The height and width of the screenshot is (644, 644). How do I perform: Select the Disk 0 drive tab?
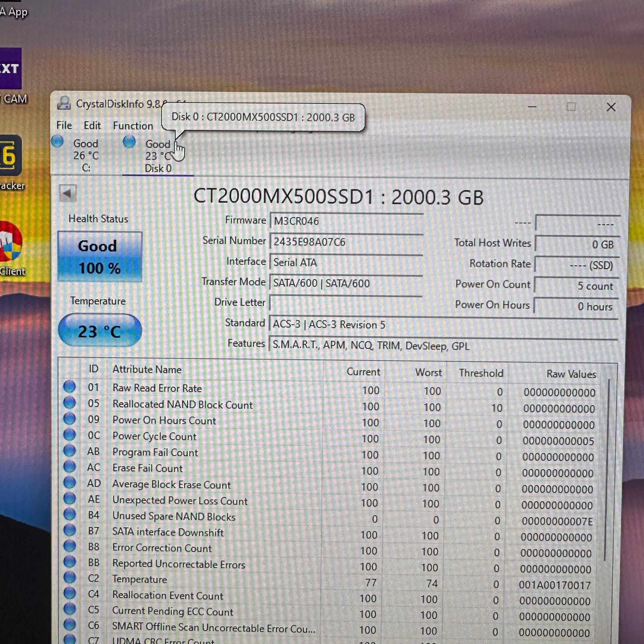[x=158, y=156]
